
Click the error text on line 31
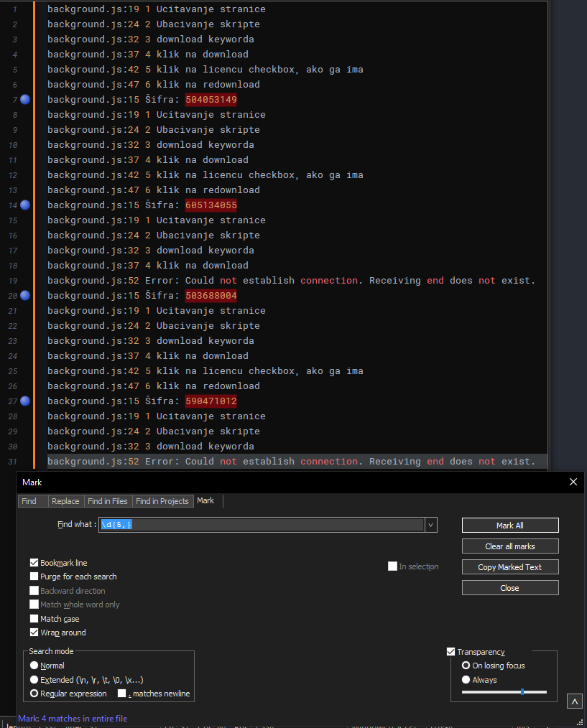[x=341, y=461]
